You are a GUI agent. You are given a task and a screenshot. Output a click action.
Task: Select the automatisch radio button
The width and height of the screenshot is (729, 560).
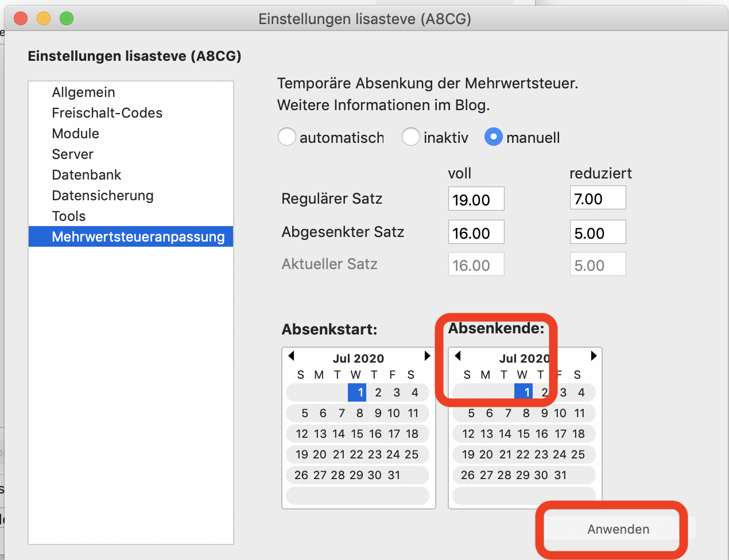[x=287, y=137]
